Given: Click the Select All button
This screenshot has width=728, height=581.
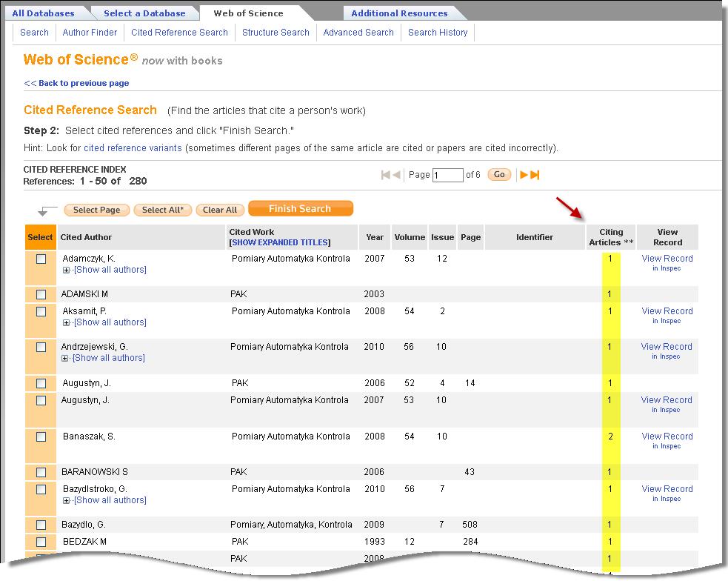Looking at the screenshot, I should click(x=163, y=210).
